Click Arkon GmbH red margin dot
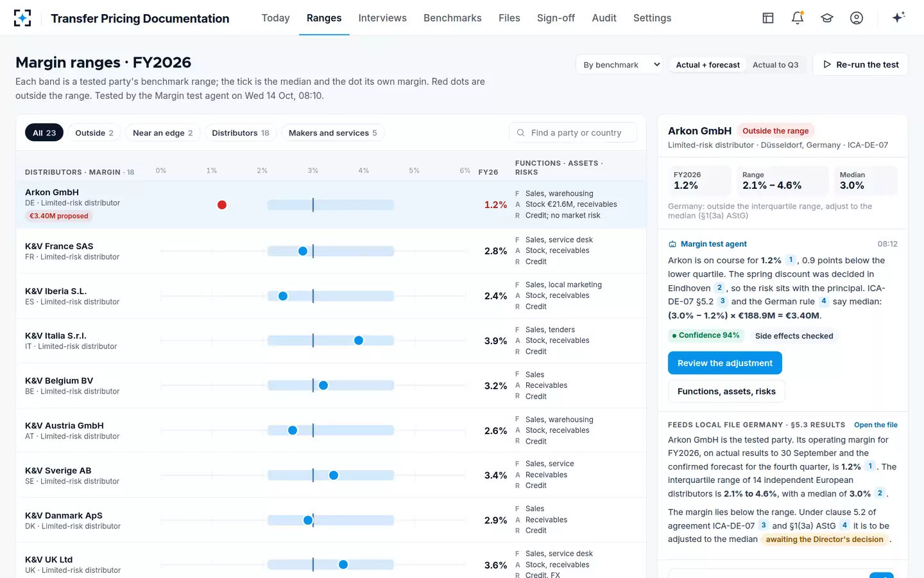 point(222,205)
